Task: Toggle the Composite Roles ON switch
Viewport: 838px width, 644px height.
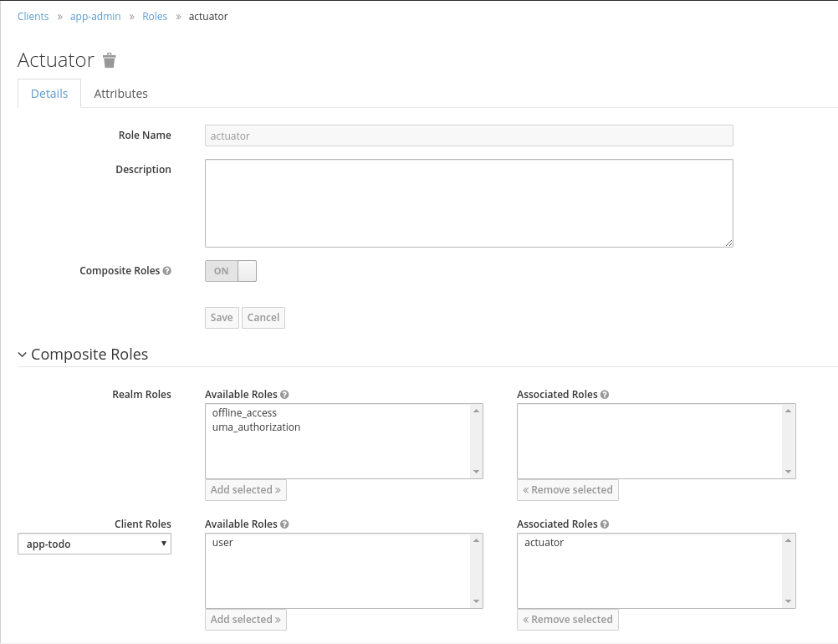Action: (231, 271)
